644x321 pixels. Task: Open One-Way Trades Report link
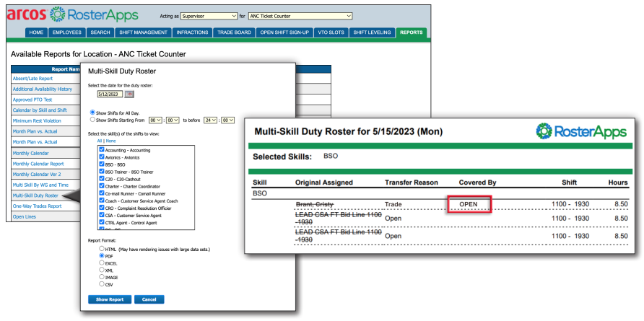pos(37,206)
